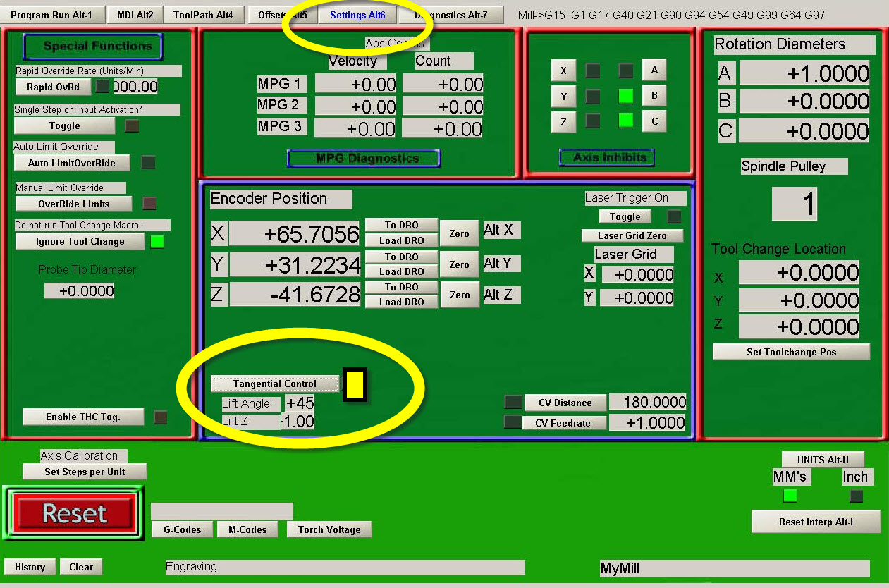
Task: Toggle the Laser Trigger On button
Action: [x=625, y=216]
